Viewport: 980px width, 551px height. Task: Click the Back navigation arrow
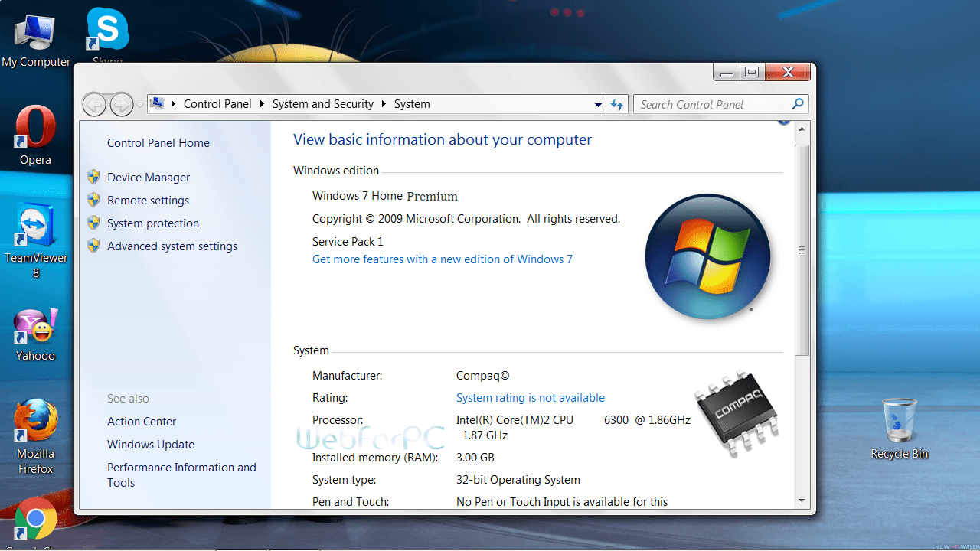(x=94, y=104)
